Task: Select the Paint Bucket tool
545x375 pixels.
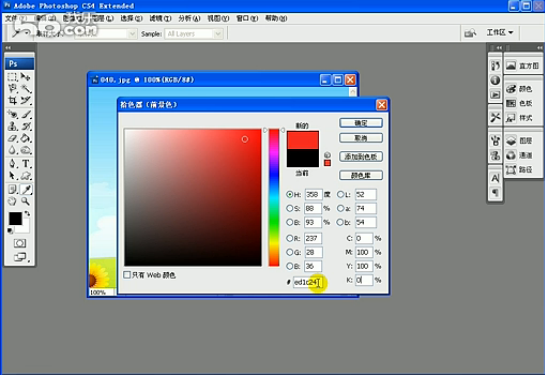Action: pos(25,138)
